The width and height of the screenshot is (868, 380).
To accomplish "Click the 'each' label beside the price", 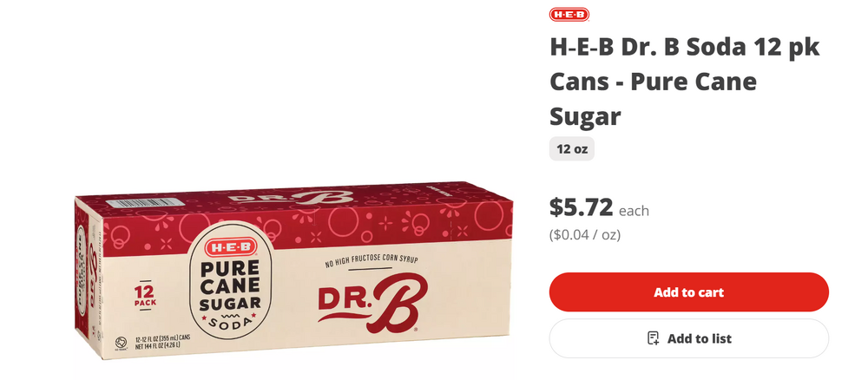I will pyautogui.click(x=634, y=211).
